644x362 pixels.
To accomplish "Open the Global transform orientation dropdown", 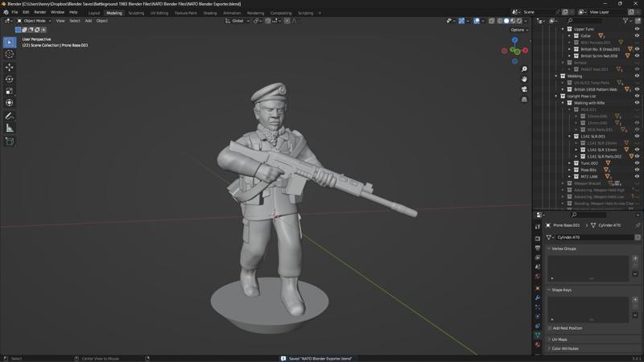I will tap(237, 21).
